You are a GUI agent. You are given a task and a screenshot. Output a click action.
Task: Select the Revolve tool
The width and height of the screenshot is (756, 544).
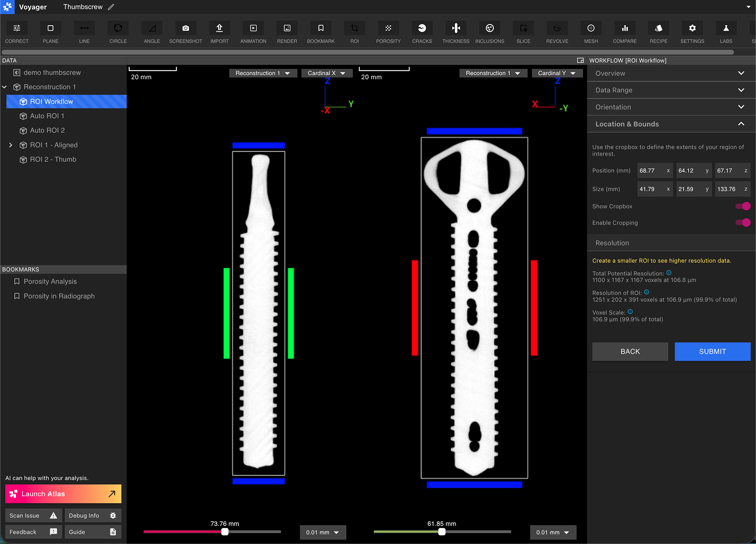pos(557,32)
